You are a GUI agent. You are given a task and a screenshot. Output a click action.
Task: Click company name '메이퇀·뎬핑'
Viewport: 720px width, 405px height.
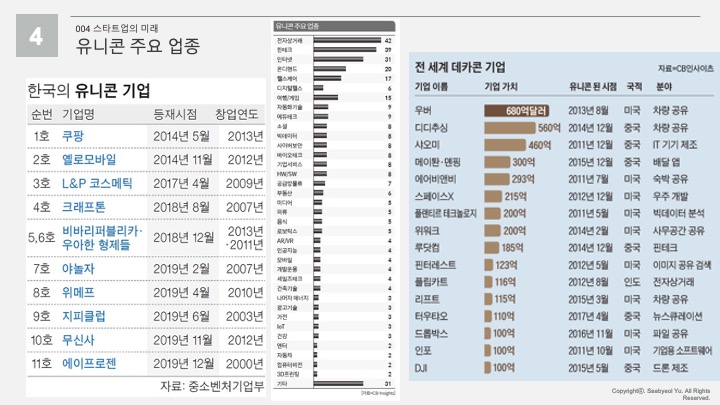tap(438, 162)
